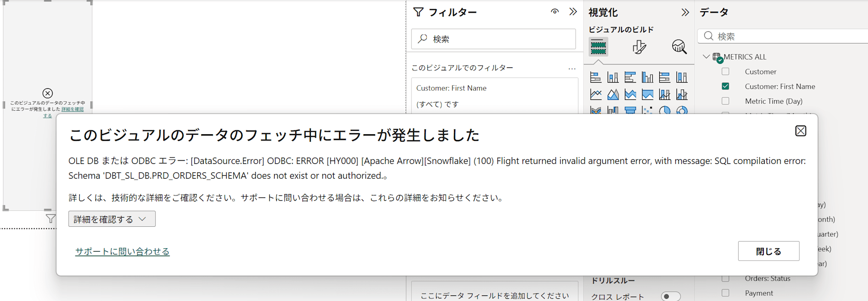Toggle the eye icon in the filter pane header
The width and height of the screenshot is (868, 301).
coord(555,12)
